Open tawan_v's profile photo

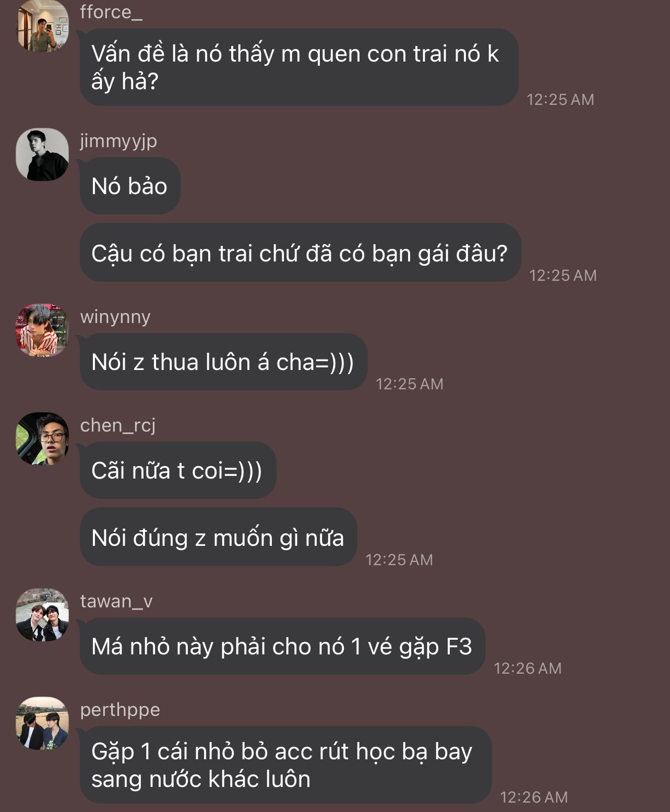coord(42,615)
